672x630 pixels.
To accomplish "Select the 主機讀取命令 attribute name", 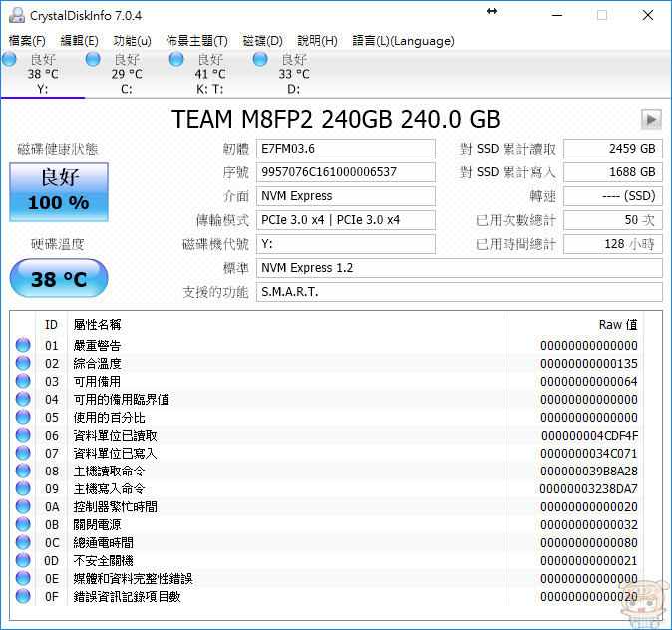I will [x=109, y=472].
